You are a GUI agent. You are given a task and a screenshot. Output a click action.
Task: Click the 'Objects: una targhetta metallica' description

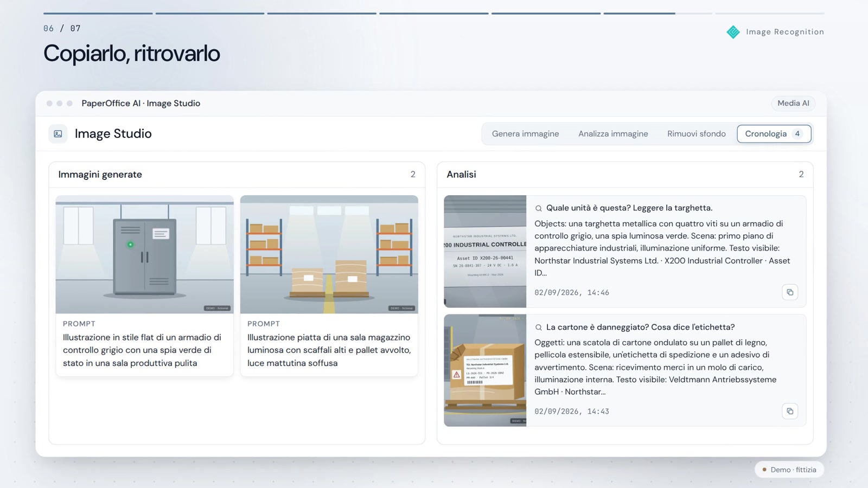(663, 248)
